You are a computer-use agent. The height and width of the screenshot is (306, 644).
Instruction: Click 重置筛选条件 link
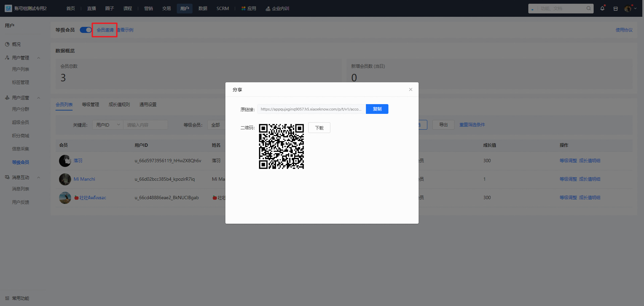(x=472, y=125)
